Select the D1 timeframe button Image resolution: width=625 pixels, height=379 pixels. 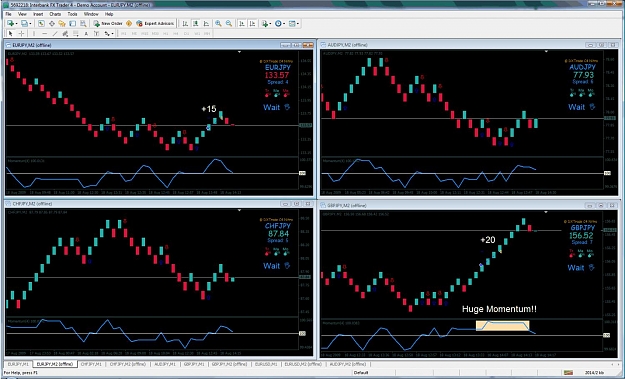[x=186, y=33]
